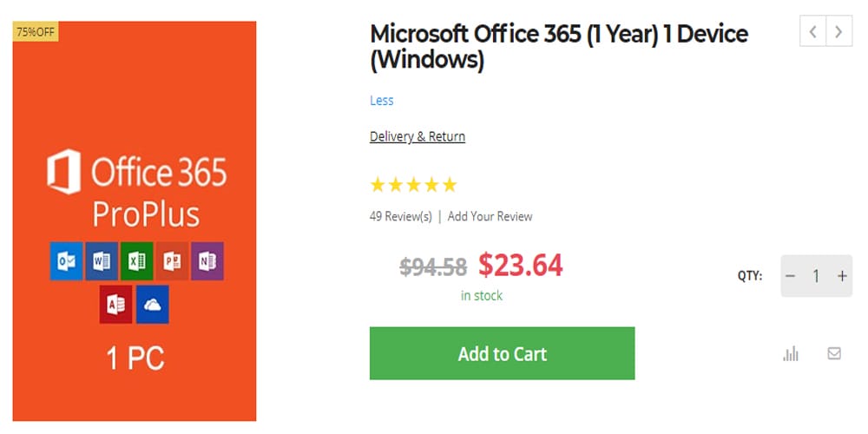Increase quantity with the plus button
This screenshot has height=434, width=868.
(841, 276)
